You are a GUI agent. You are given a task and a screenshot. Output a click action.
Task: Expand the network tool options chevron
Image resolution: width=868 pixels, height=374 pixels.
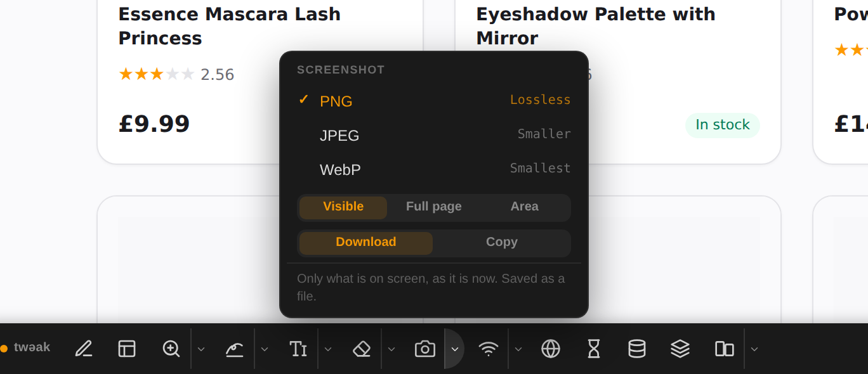point(518,349)
